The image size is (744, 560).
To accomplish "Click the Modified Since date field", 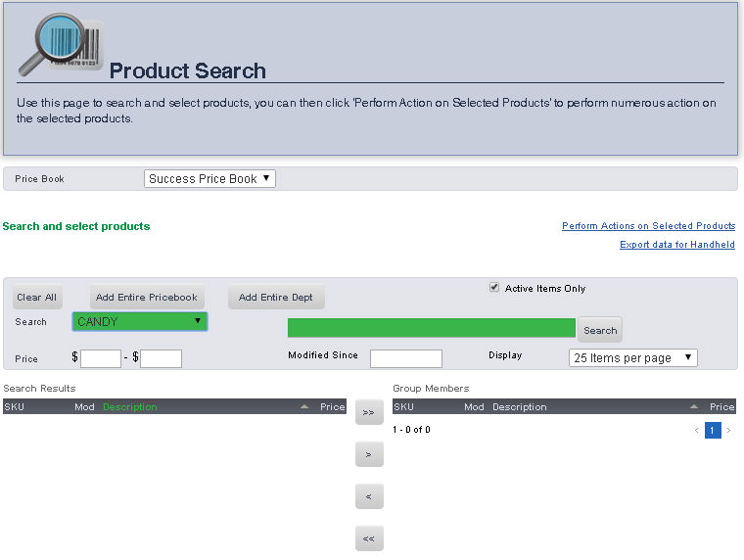I will 405,358.
